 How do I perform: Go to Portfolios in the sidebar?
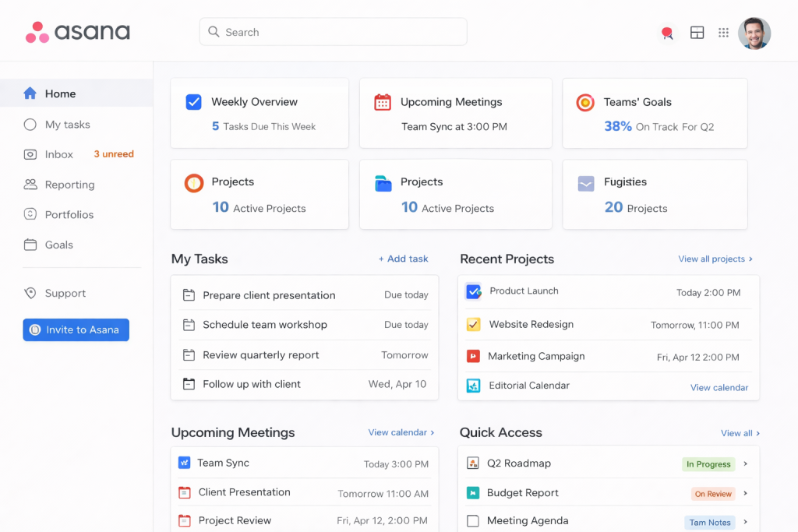pyautogui.click(x=69, y=214)
